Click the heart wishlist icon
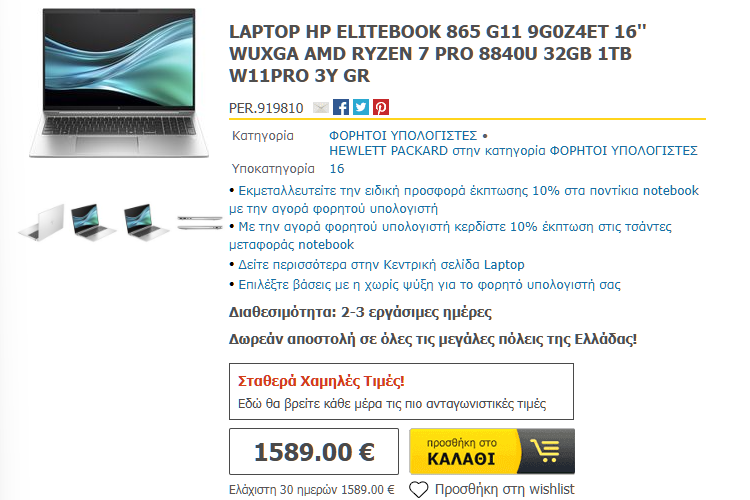 [419, 489]
